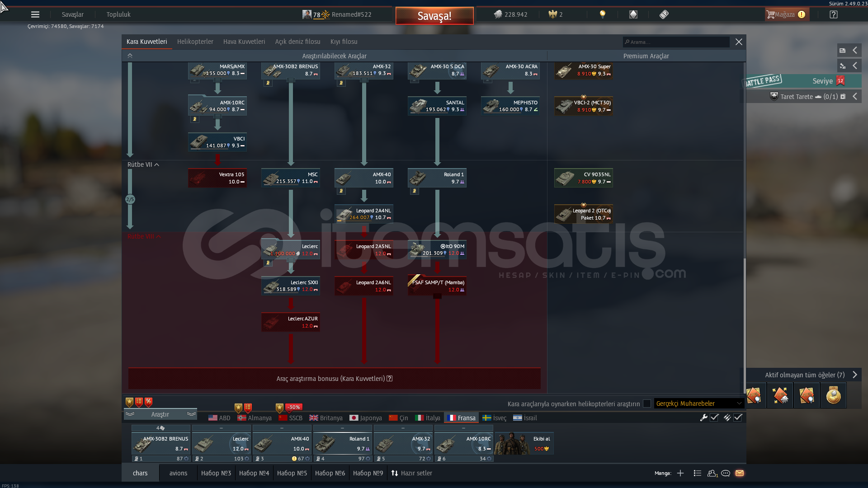Image resolution: width=868 pixels, height=488 pixels.
Task: Click the wrench auto-repair icon
Action: point(704,418)
